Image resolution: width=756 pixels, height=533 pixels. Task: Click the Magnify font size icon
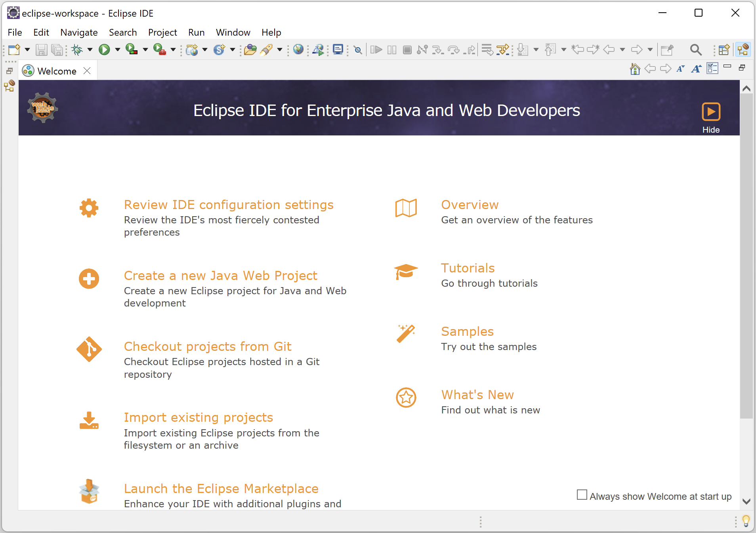click(x=696, y=69)
